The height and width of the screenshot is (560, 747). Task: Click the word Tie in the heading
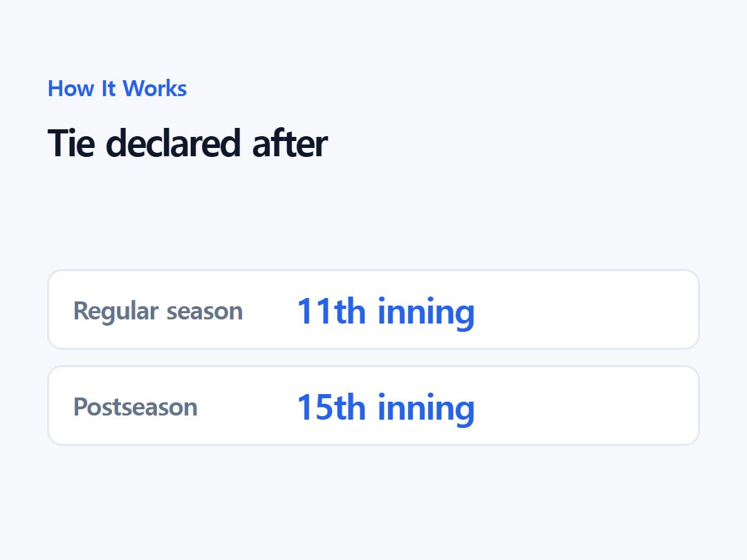coord(71,143)
